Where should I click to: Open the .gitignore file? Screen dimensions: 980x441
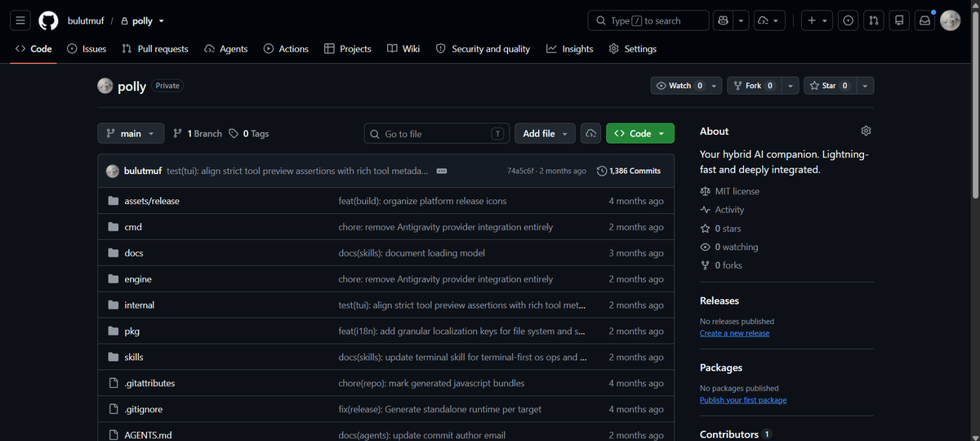click(143, 409)
